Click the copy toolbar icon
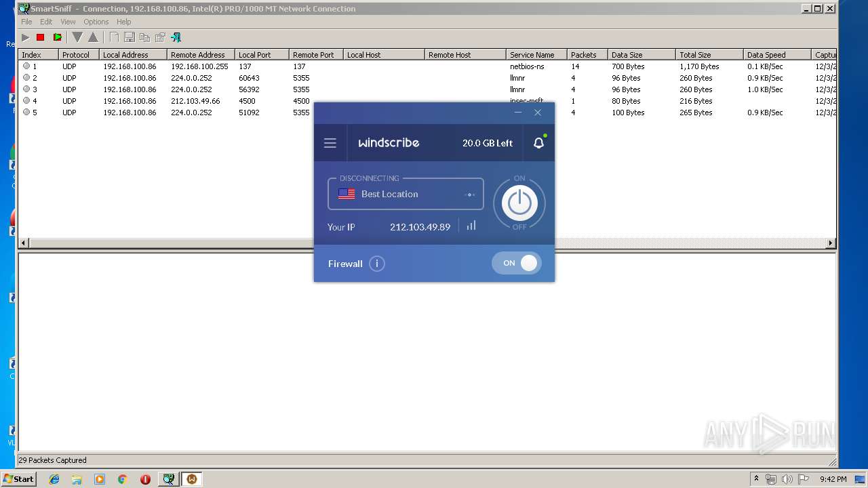The width and height of the screenshot is (868, 488). pyautogui.click(x=144, y=37)
